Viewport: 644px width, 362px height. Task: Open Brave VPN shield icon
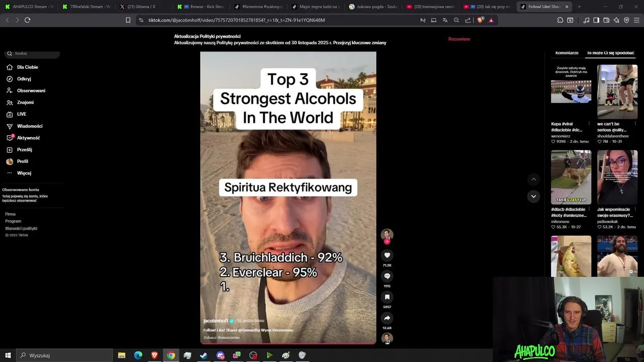(626, 20)
